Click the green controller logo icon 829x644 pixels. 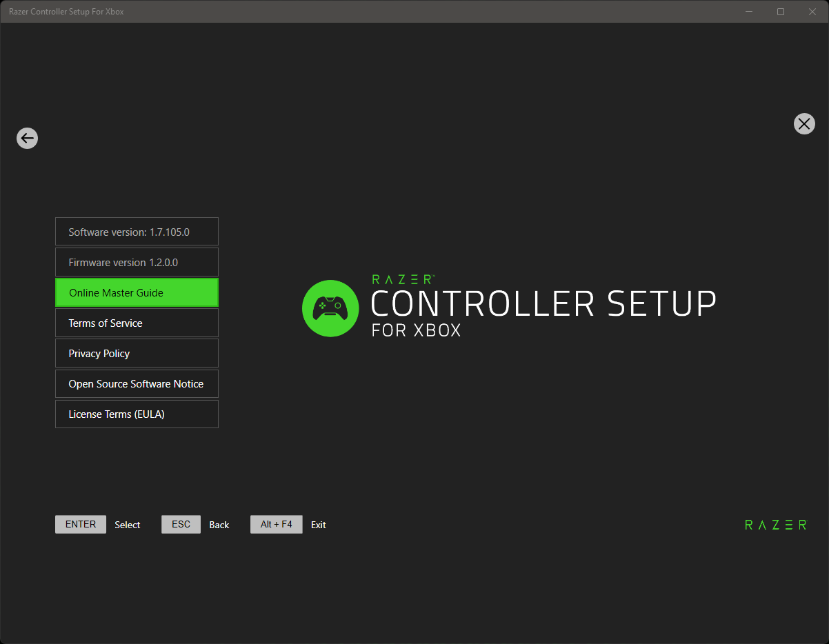[330, 308]
